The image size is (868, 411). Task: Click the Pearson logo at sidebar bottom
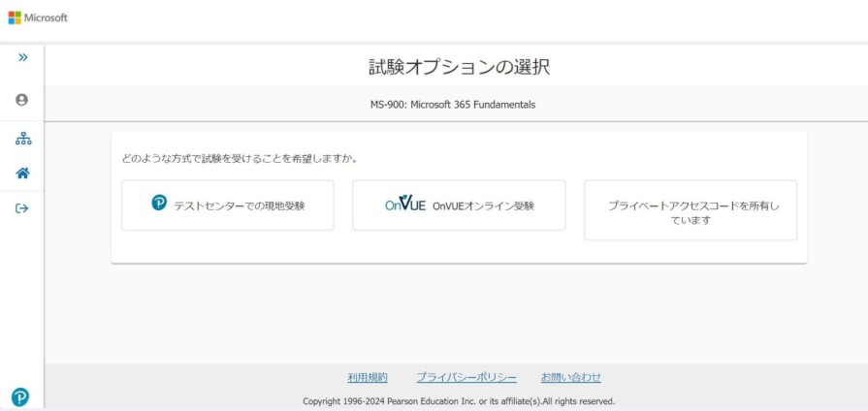20,397
